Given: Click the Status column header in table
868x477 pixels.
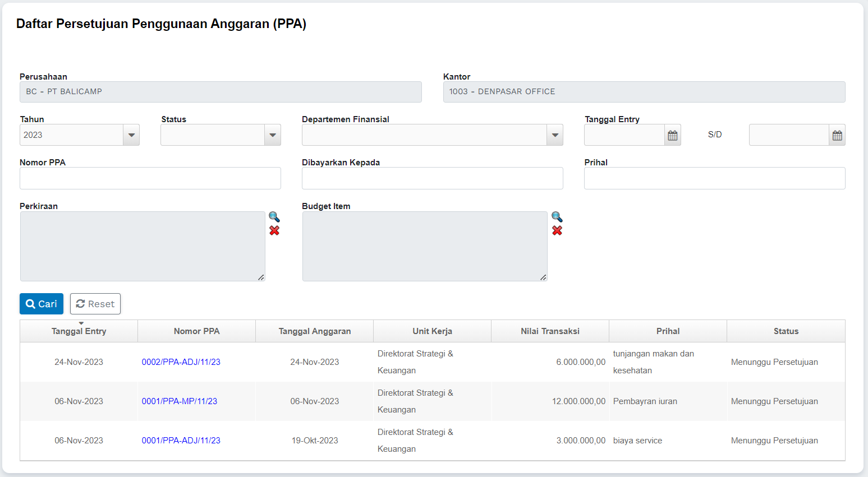Looking at the screenshot, I should pos(786,331).
